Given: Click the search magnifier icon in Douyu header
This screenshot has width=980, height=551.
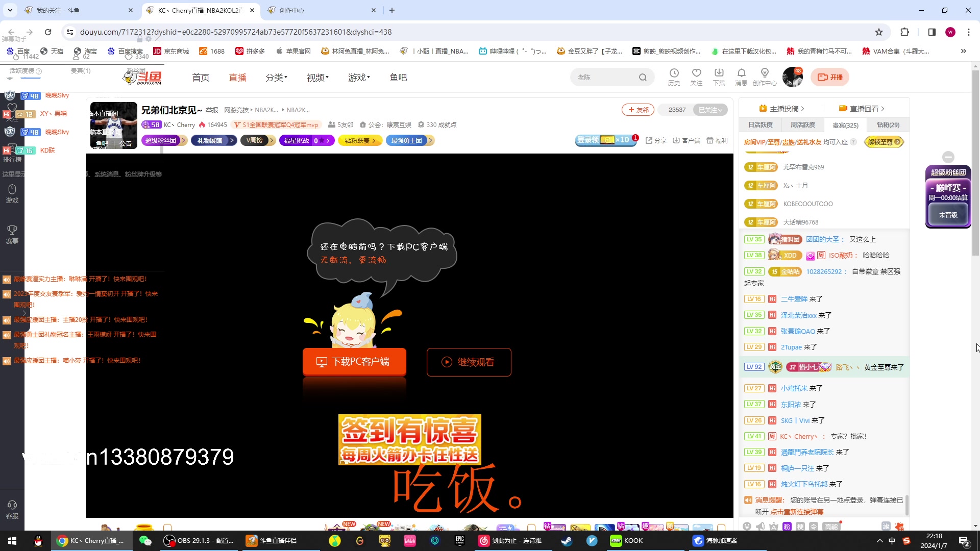Looking at the screenshot, I should point(643,78).
